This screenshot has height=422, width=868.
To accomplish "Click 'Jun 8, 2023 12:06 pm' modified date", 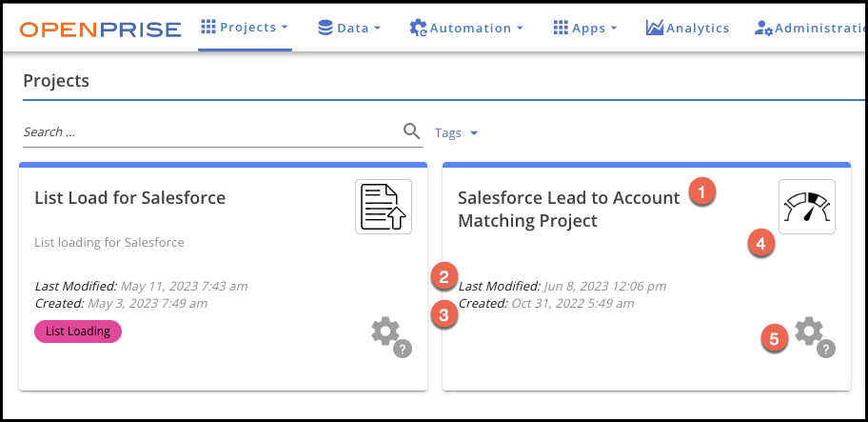I will tap(605, 287).
